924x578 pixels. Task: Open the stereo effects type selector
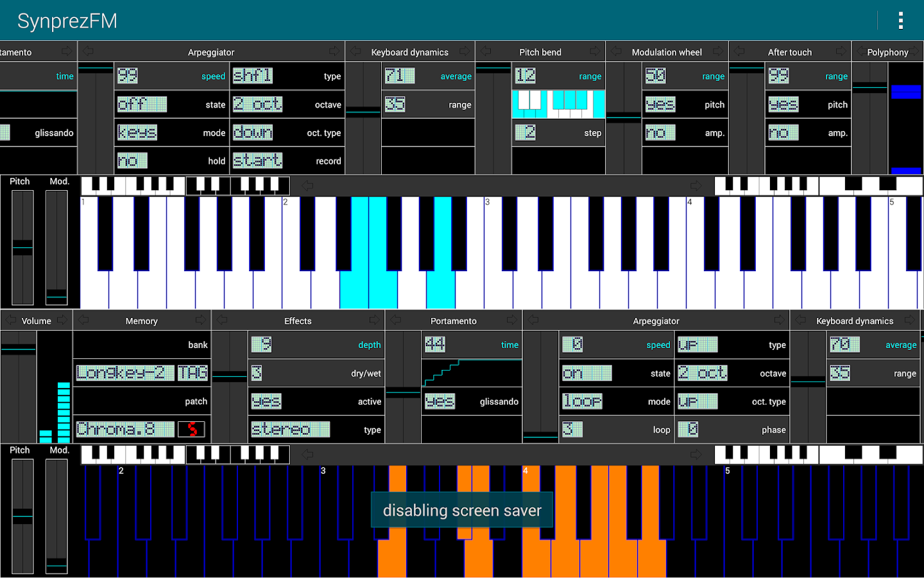290,429
